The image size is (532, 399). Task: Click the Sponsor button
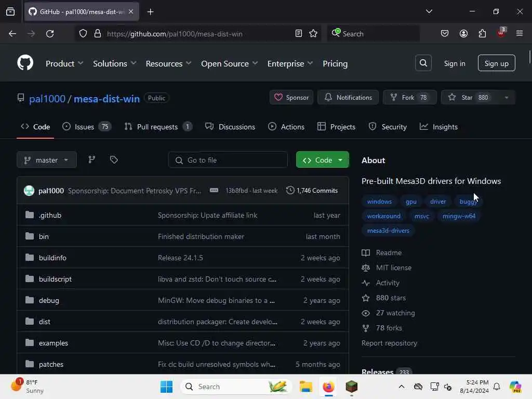tap(291, 97)
